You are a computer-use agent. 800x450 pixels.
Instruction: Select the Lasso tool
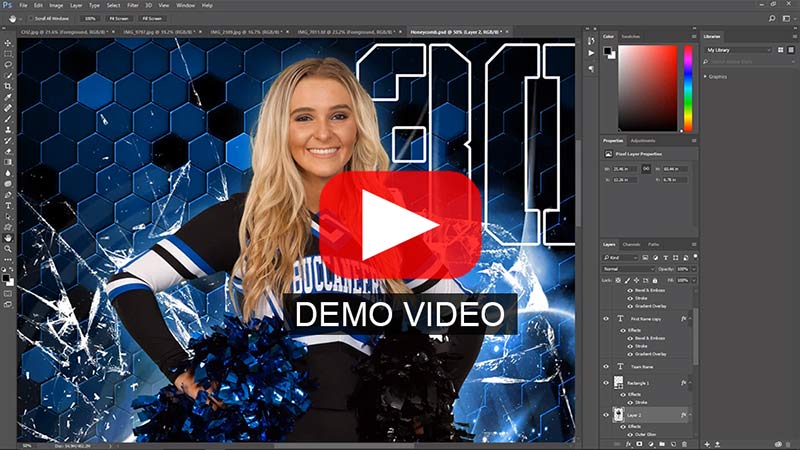pos(8,64)
